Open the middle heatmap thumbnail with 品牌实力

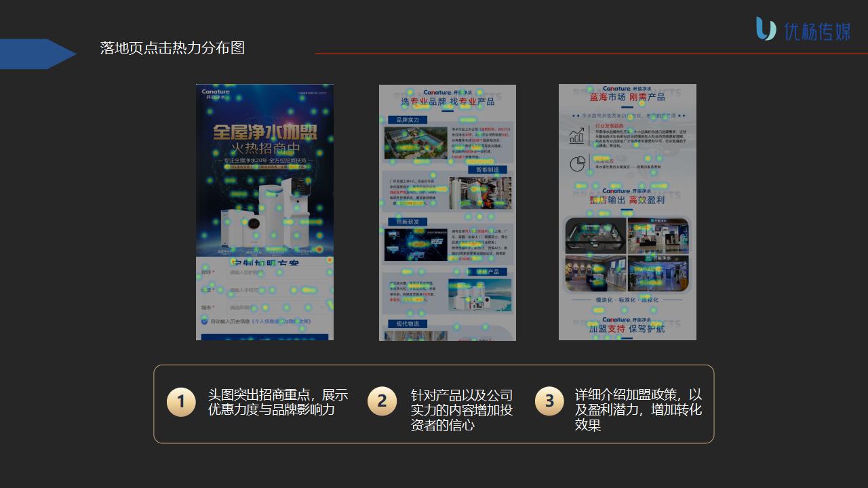(x=448, y=212)
